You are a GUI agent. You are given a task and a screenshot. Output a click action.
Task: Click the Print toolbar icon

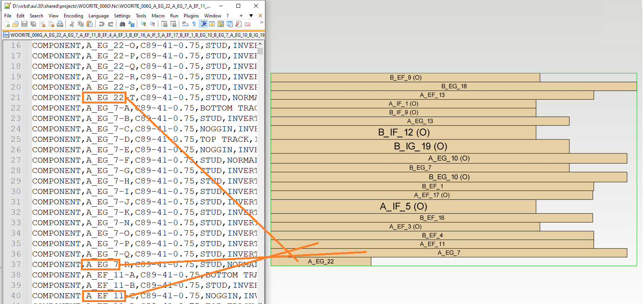coord(60,24)
